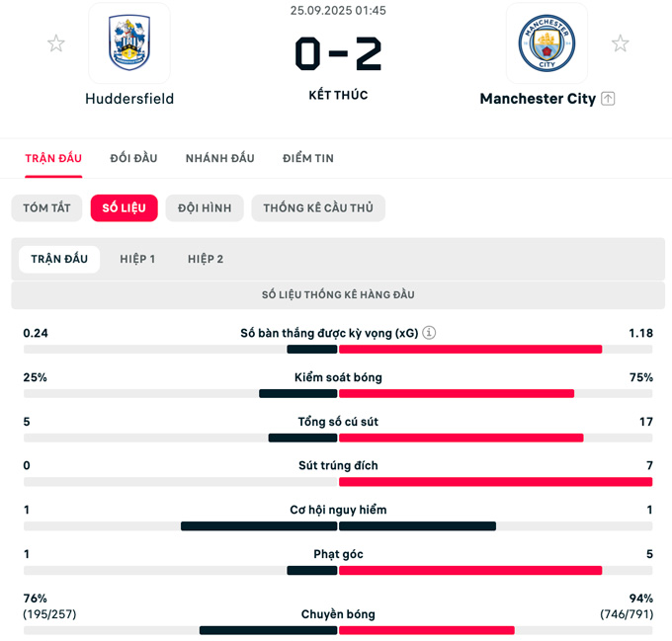
Task: Click the Manchester City club crest
Action: 546,43
